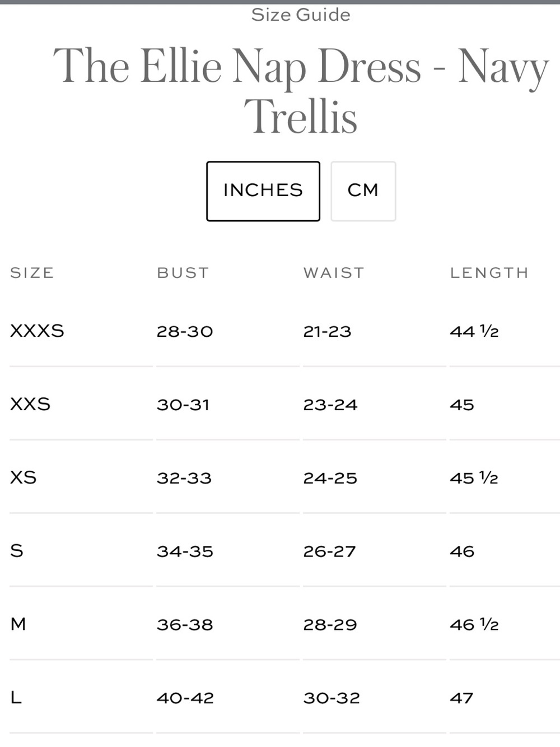Select the SIZE column header
560x747 pixels.
coord(32,273)
